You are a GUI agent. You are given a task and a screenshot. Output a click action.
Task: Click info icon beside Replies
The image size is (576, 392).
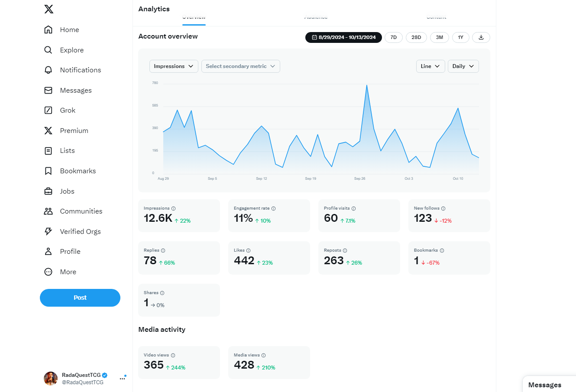click(x=163, y=250)
